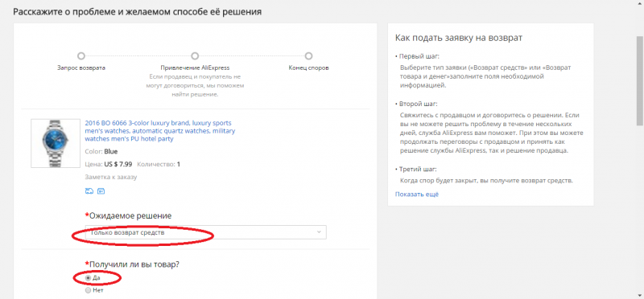This screenshot has width=644, height=299.
Task: Click the Только возврат средств selected value
Action: pos(127,232)
